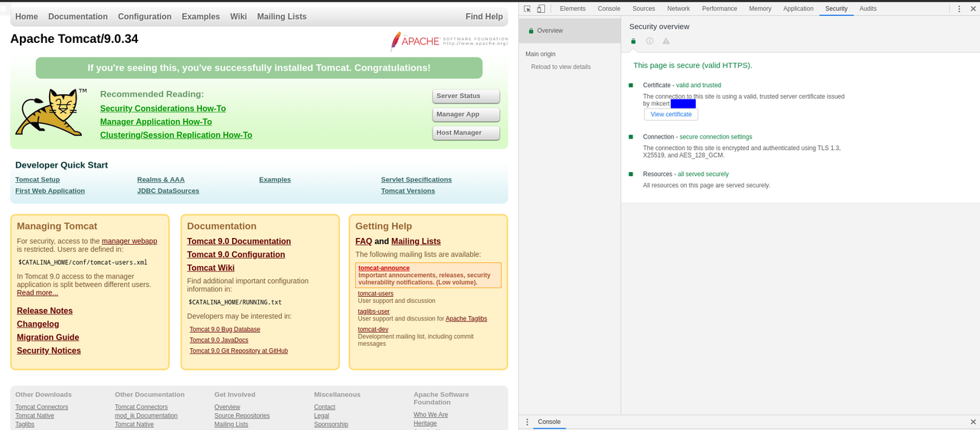Open Tomcat 9.0 Configuration link

(x=236, y=255)
